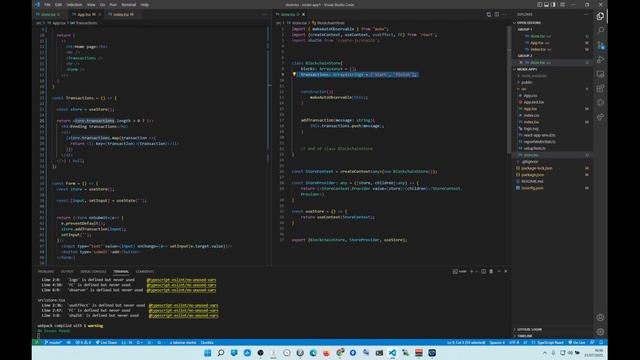Click Go Live in status bar
Viewport: 640px width, 360px height.
coord(577,342)
